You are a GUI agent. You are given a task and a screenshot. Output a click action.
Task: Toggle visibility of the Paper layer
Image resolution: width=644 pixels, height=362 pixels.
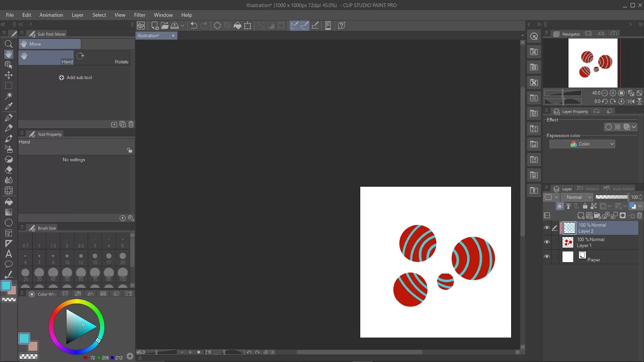(547, 257)
